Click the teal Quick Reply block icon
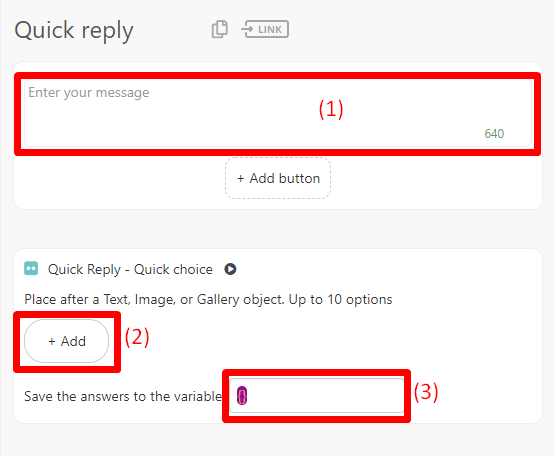This screenshot has width=555, height=456. point(31,268)
